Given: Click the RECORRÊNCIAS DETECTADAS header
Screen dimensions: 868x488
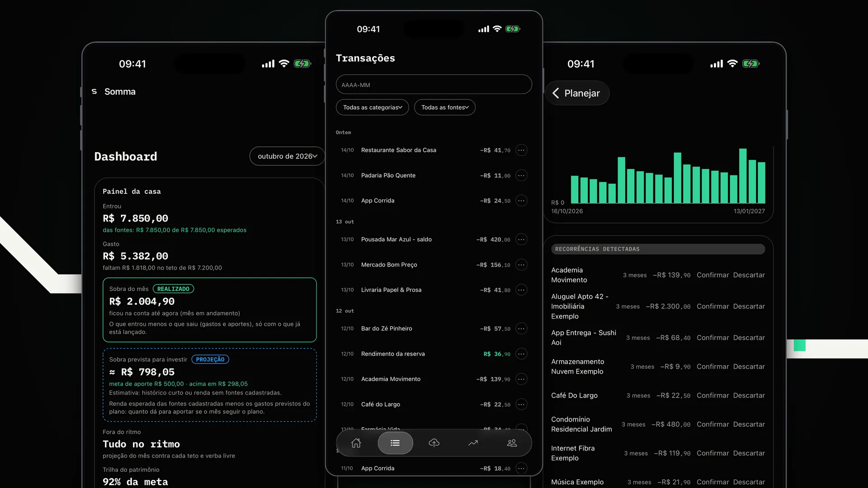Looking at the screenshot, I should (x=658, y=249).
